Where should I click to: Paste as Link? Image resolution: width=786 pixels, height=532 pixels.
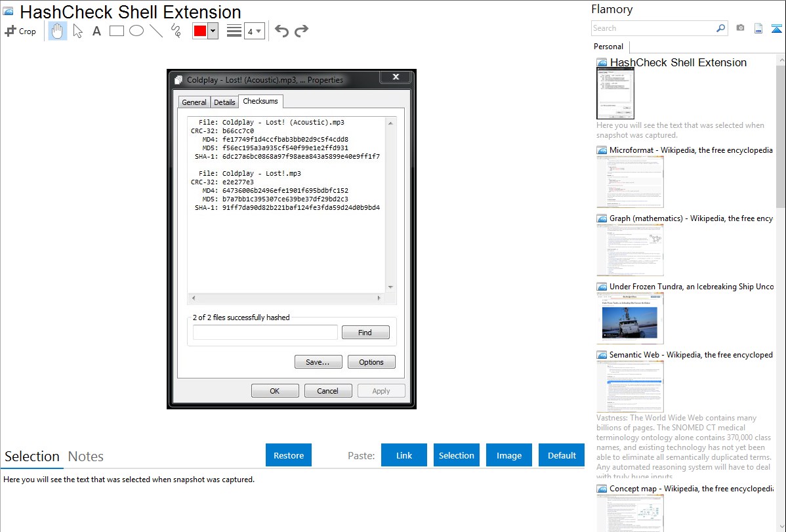(x=404, y=455)
